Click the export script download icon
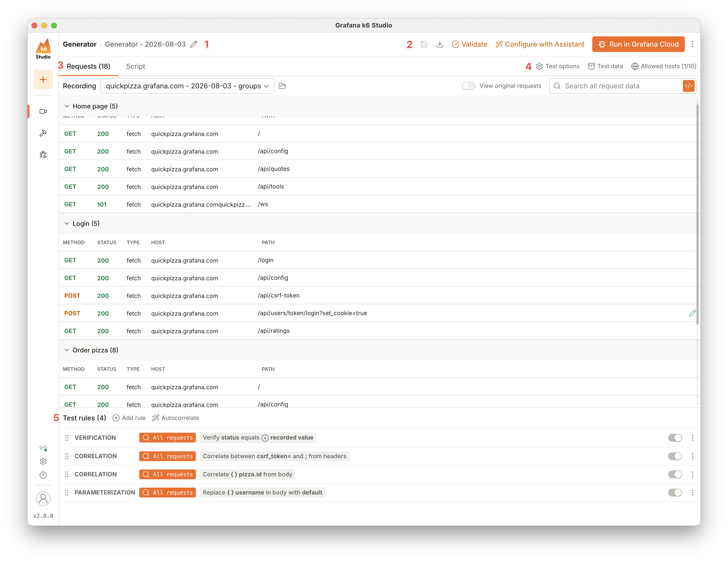This screenshot has width=728, height=562. pyautogui.click(x=440, y=44)
